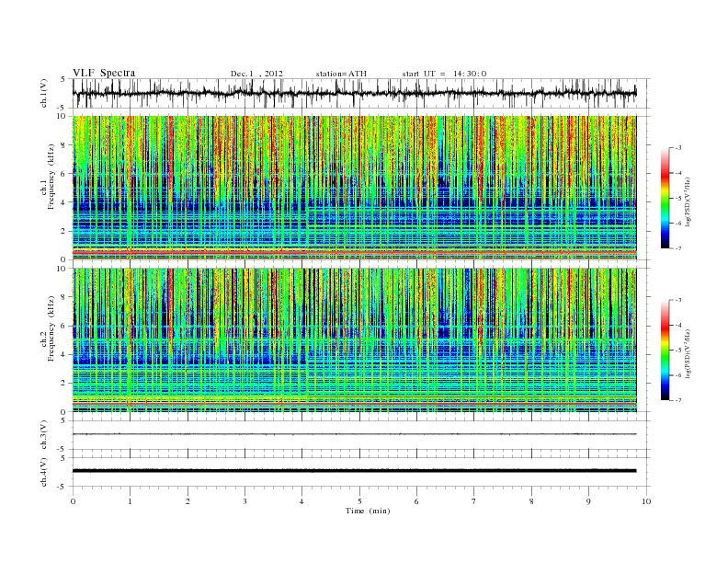728x563 pixels.
Task: Click inside the ch.1 spectrogram panel
Action: point(354,188)
